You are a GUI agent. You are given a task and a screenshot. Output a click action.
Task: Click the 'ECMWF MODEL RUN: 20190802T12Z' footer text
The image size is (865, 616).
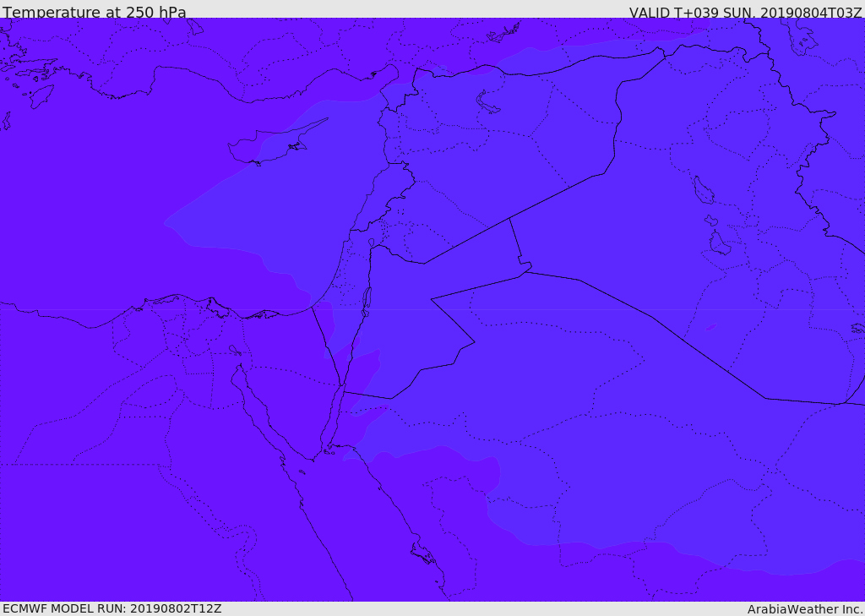pos(112,609)
